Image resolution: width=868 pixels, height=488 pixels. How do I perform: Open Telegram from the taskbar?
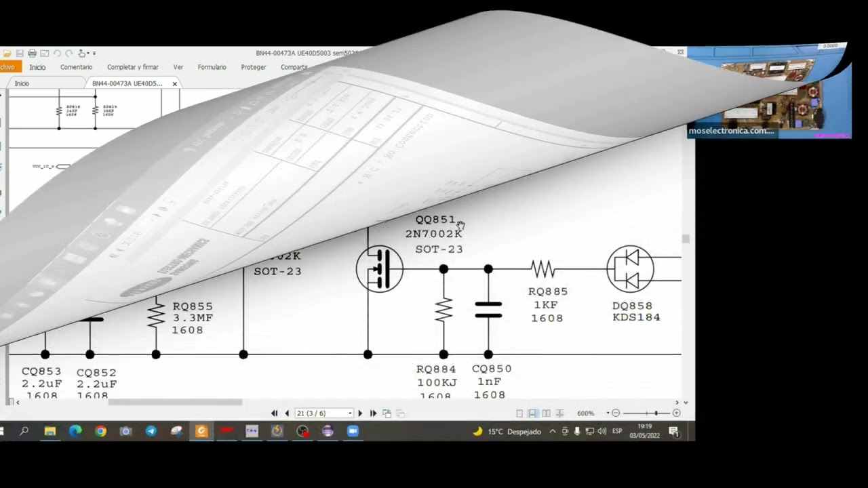coord(151,431)
